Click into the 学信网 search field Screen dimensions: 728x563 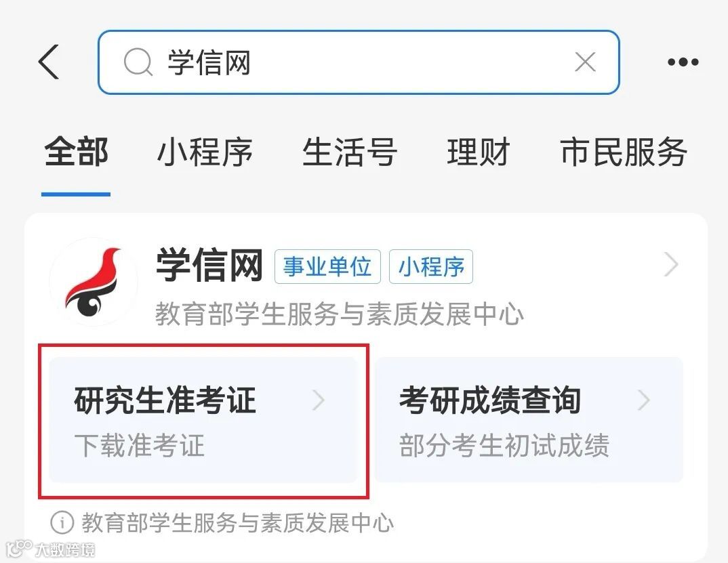click(x=359, y=62)
